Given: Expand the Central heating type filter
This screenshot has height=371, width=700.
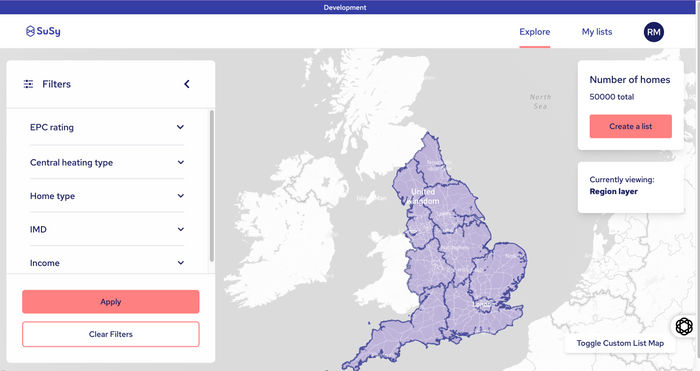Looking at the screenshot, I should 107,163.
